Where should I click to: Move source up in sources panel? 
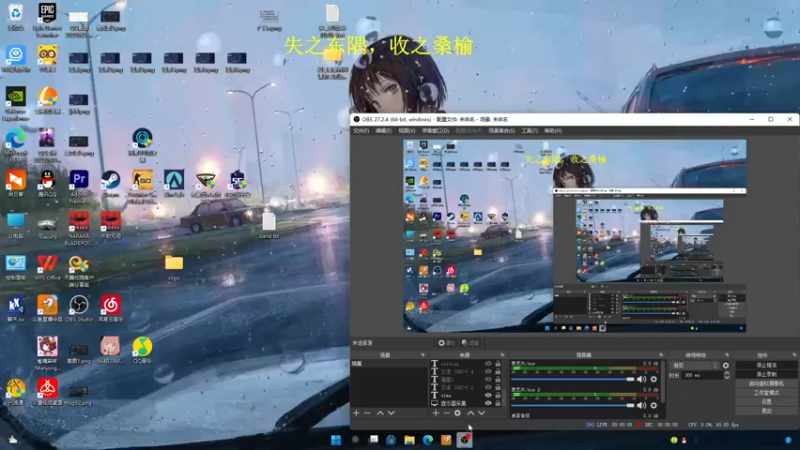[470, 413]
